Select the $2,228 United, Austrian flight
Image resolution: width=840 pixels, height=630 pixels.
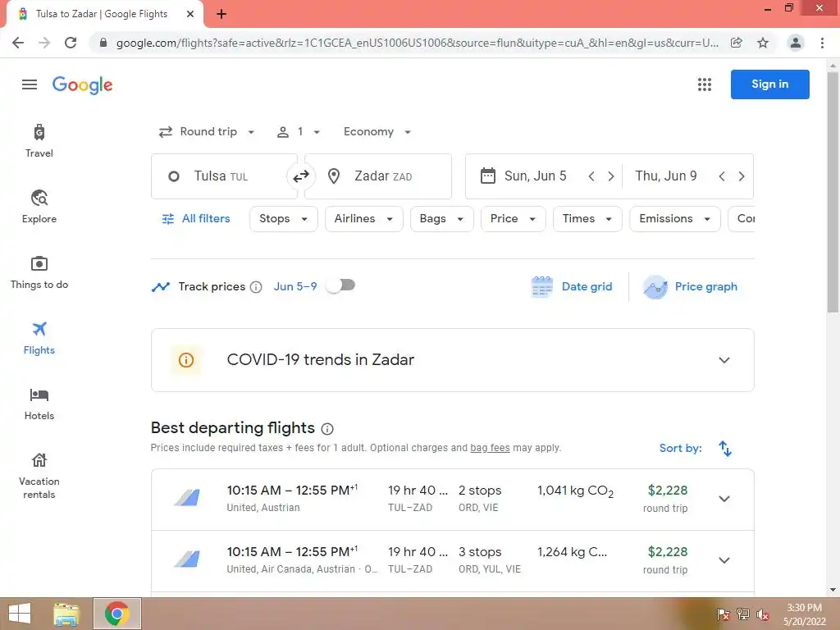(453, 500)
